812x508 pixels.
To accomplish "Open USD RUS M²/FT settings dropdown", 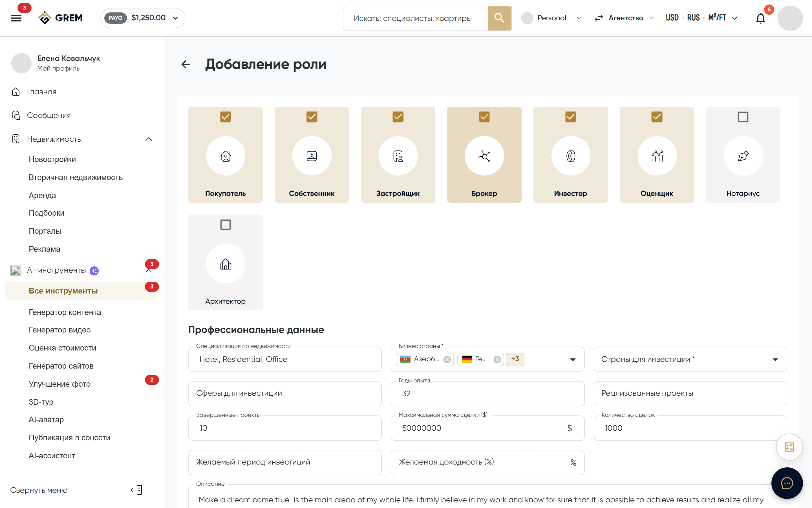I will tap(702, 18).
